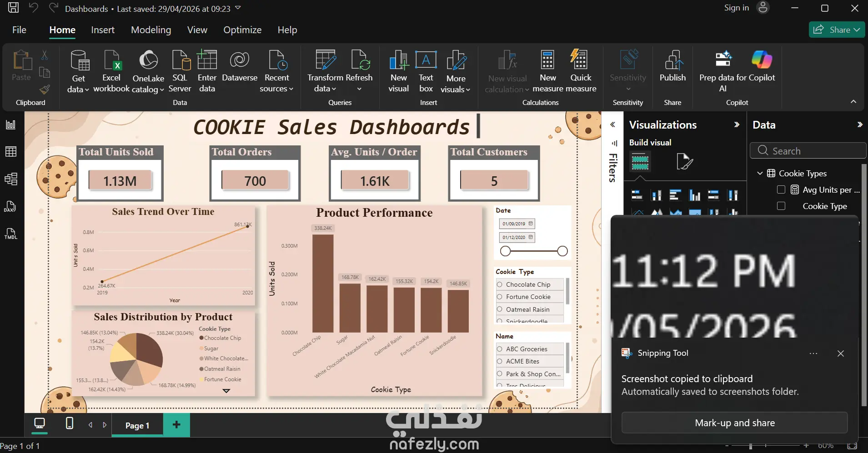
Task: Click the Undo arrow icon
Action: point(34,8)
